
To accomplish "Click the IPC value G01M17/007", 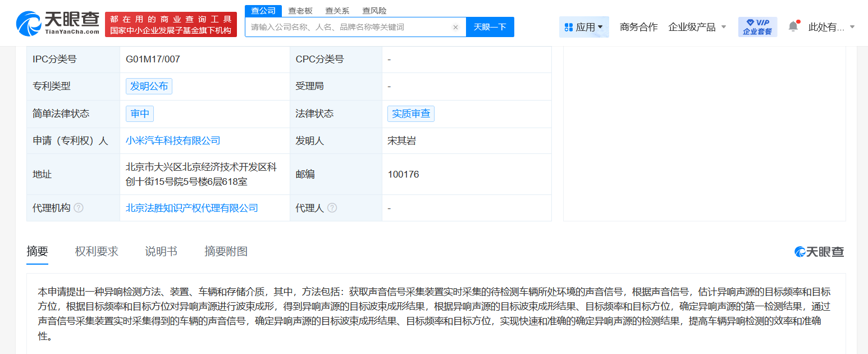I will tap(153, 59).
